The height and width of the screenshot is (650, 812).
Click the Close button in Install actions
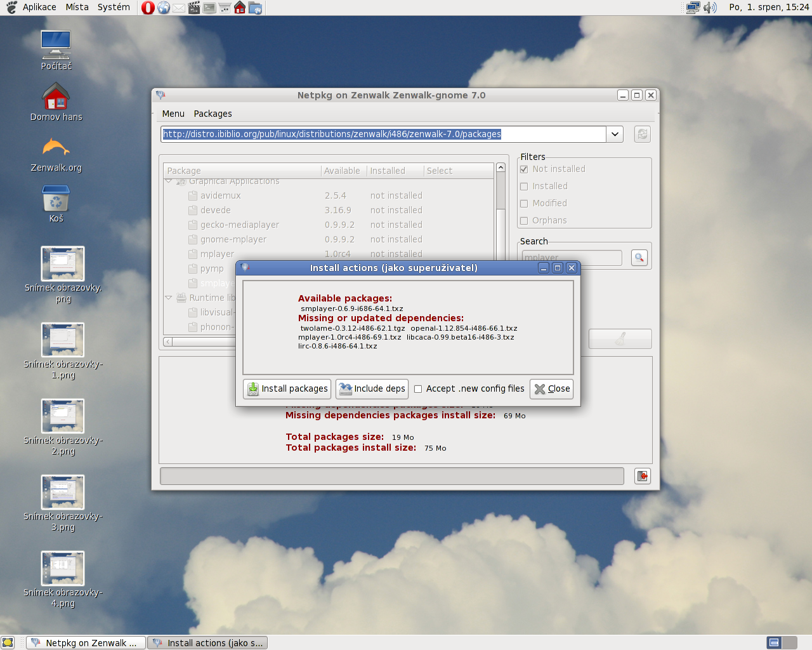point(551,388)
